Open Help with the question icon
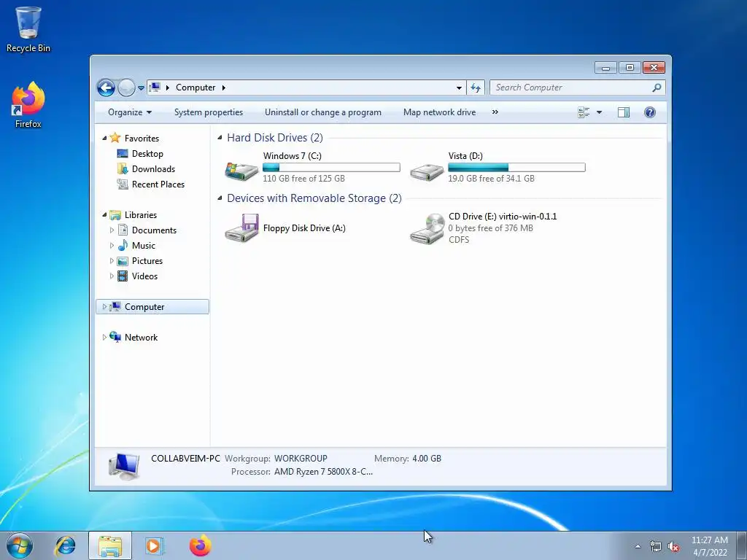Screen dimensions: 747x560 click(650, 112)
